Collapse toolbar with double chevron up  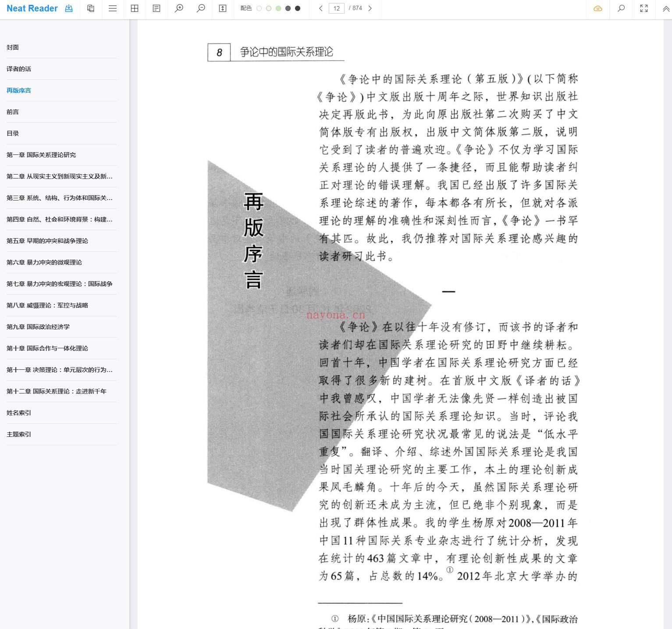(x=666, y=8)
